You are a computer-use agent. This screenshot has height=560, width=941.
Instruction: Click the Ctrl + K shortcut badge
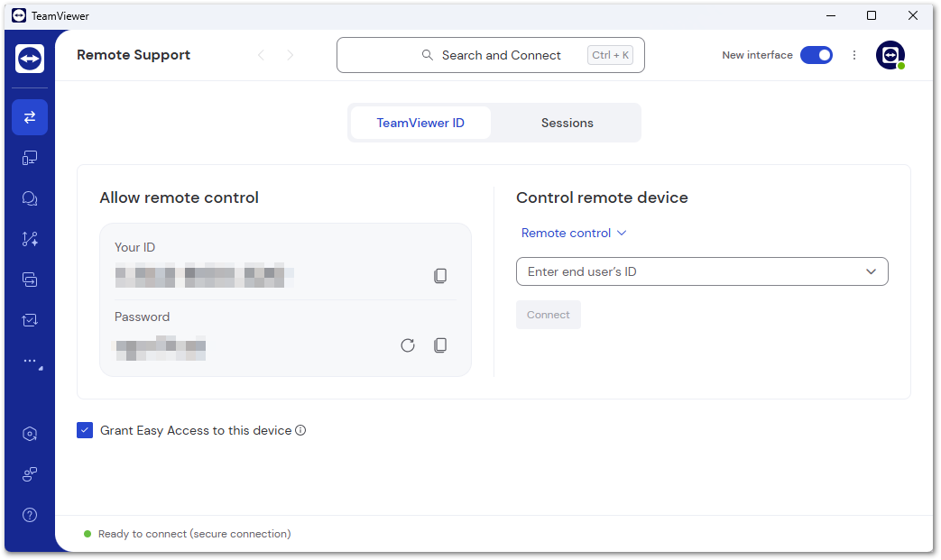point(610,55)
